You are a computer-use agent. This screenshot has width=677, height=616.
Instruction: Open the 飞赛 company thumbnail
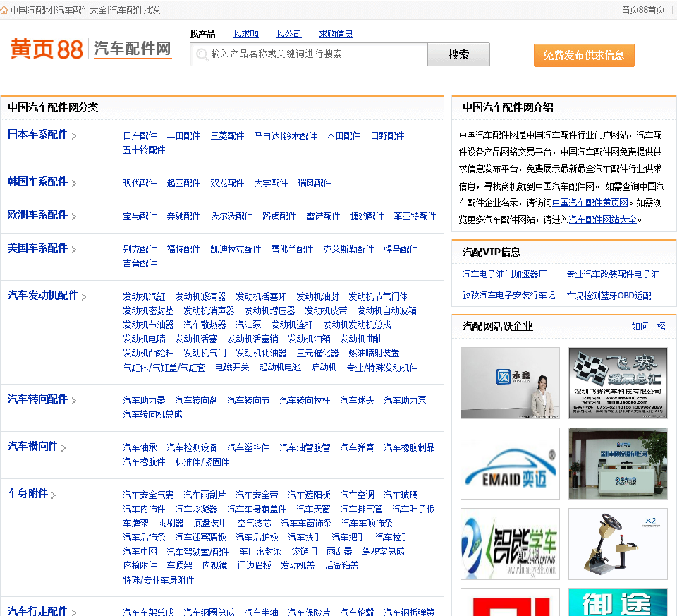click(x=618, y=383)
